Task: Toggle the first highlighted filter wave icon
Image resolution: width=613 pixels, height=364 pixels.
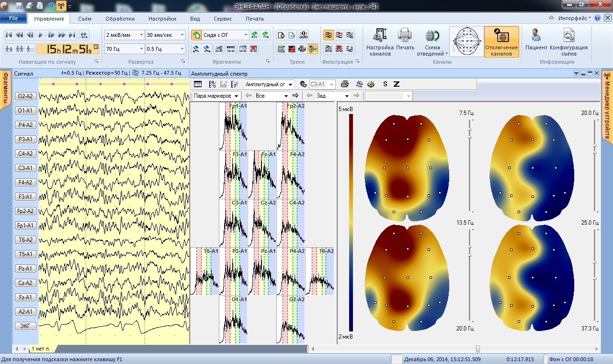Action: (x=328, y=35)
